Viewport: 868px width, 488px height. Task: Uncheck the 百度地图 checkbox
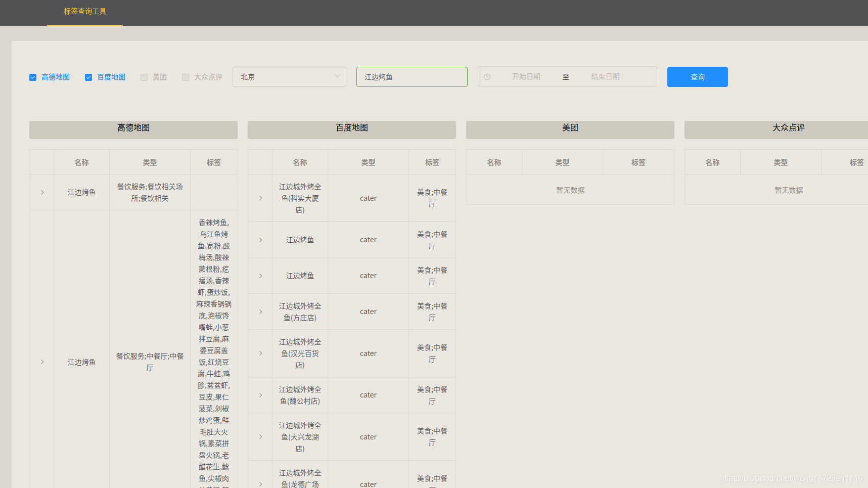[88, 77]
